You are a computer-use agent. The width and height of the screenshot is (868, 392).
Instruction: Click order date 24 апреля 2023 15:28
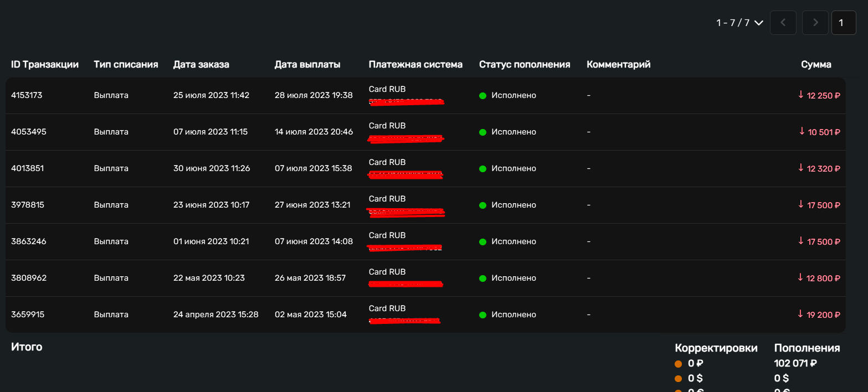[x=215, y=314]
